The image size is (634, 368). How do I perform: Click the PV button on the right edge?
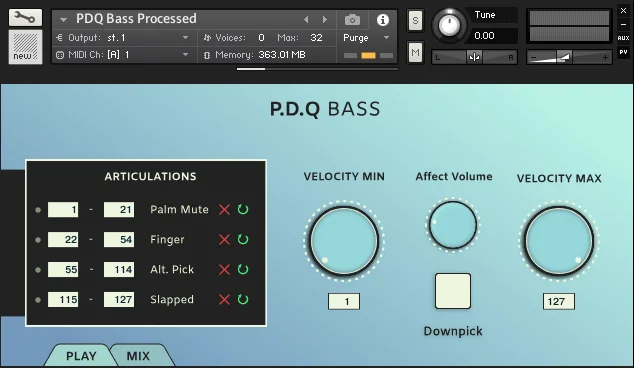pyautogui.click(x=623, y=52)
